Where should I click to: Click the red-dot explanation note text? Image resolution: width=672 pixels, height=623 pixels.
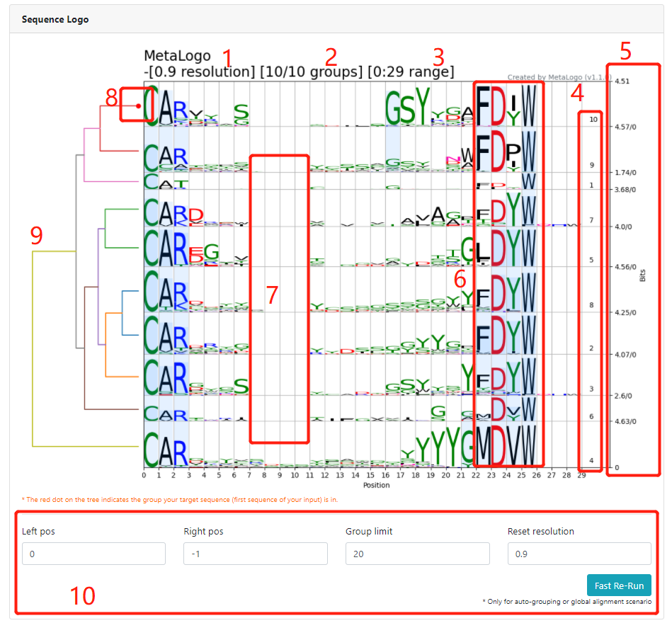[x=180, y=500]
